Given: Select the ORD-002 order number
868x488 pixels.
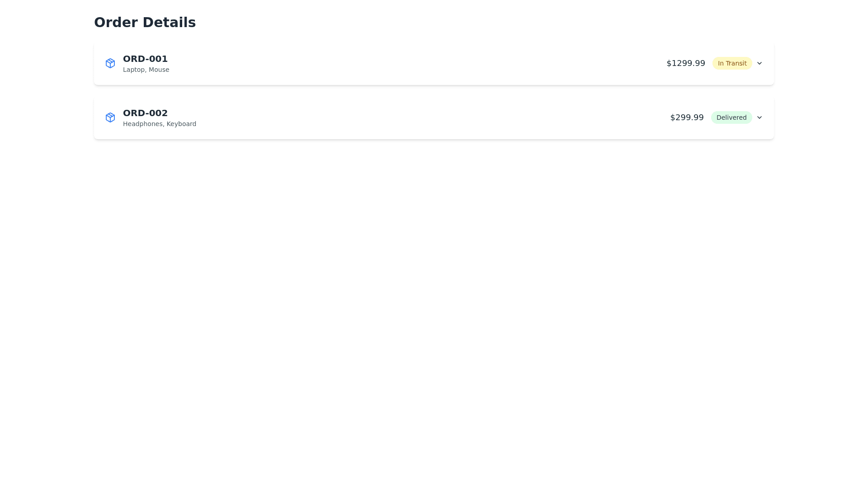Looking at the screenshot, I should [x=145, y=113].
